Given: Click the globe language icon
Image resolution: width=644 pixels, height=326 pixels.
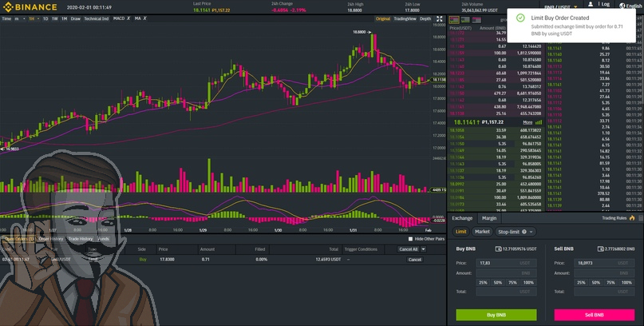Looking at the screenshot, I should pyautogui.click(x=622, y=6).
